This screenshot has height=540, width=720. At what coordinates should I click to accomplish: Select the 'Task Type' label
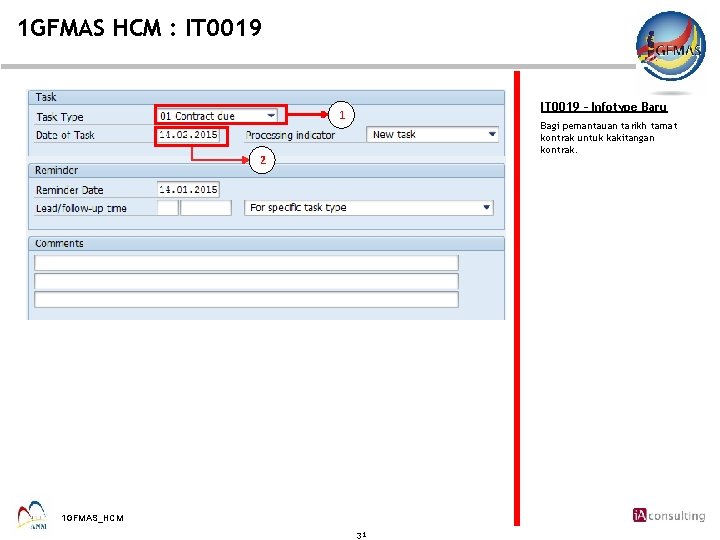tap(60, 117)
